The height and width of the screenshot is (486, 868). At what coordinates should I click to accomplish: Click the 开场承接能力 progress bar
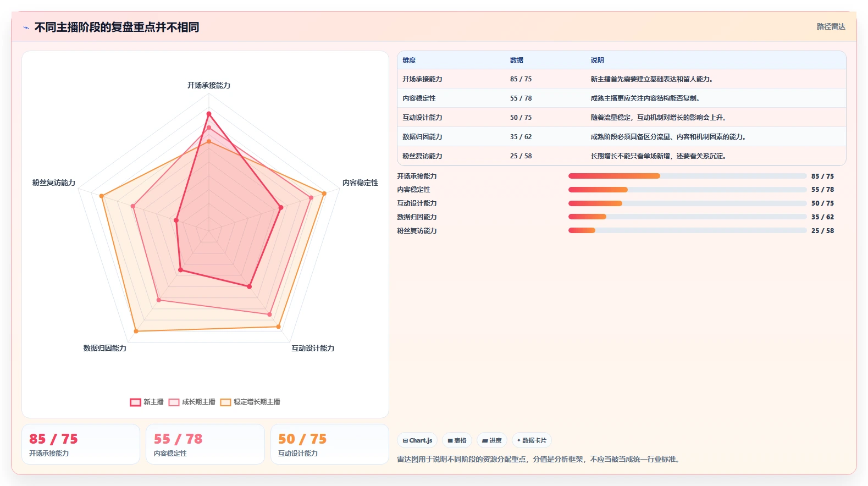pos(687,176)
